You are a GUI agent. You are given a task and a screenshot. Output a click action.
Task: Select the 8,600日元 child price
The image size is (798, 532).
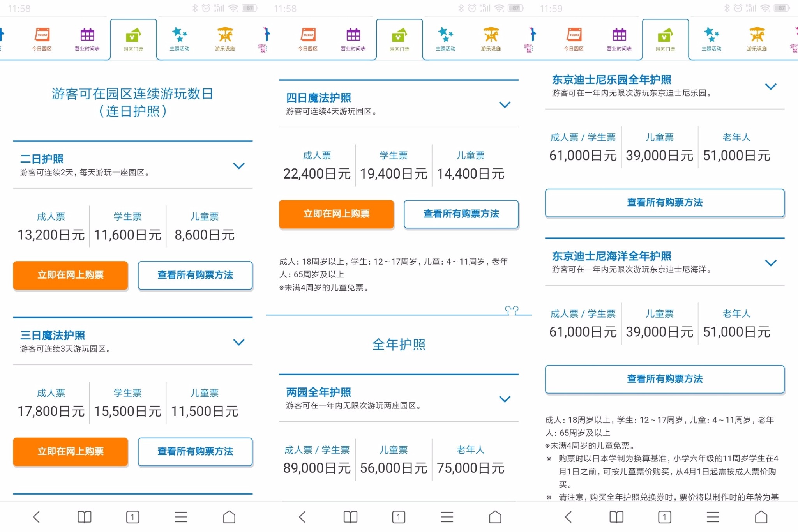205,235
